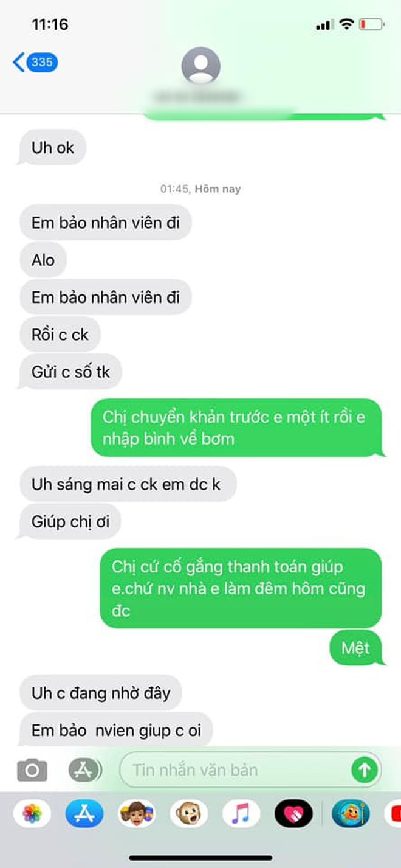Select the monkey Animoji app icon
401x868 pixels.
(188, 813)
